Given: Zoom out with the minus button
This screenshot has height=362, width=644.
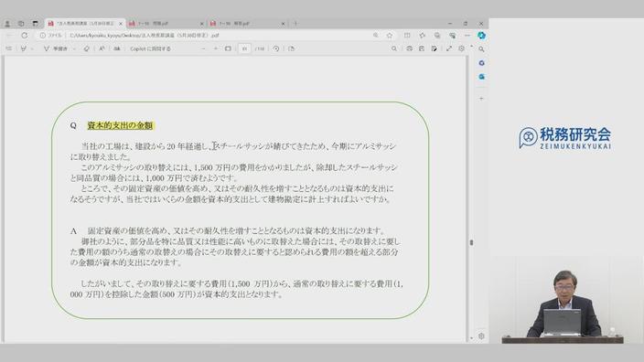Looking at the screenshot, I should click(x=203, y=48).
